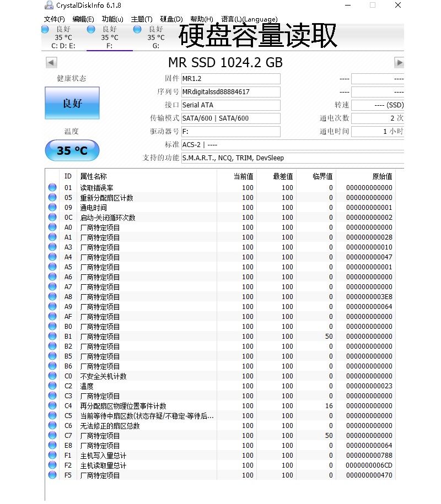Click the status icon for row F2 主机读取量总计
The image size is (441, 504).
point(52,465)
